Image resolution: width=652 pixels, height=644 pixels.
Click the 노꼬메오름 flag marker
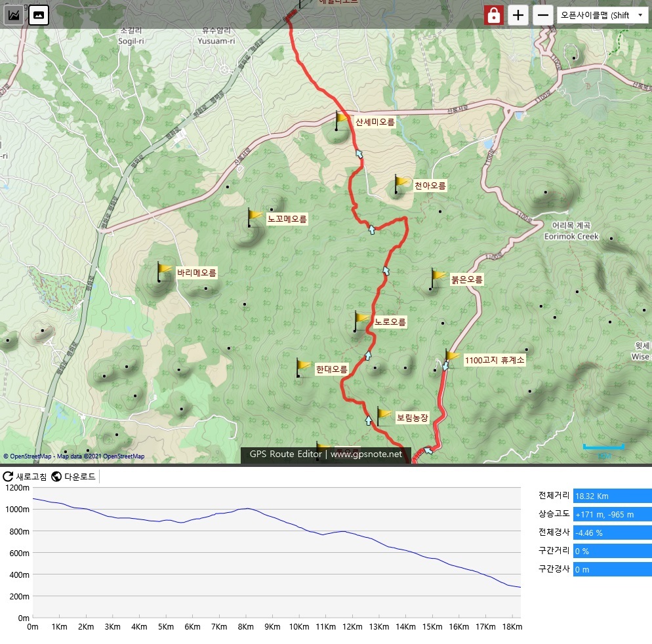[255, 217]
